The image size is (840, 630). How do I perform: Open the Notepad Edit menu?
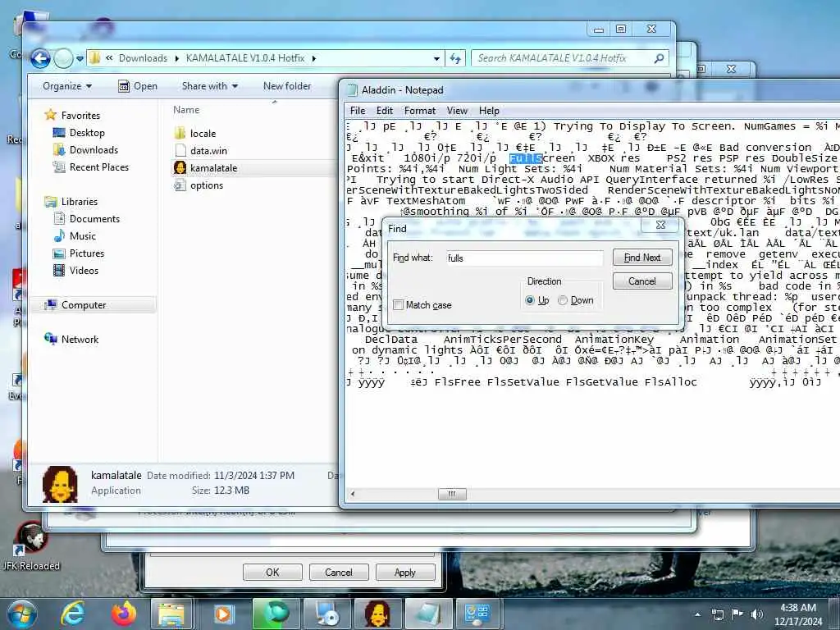pos(385,111)
